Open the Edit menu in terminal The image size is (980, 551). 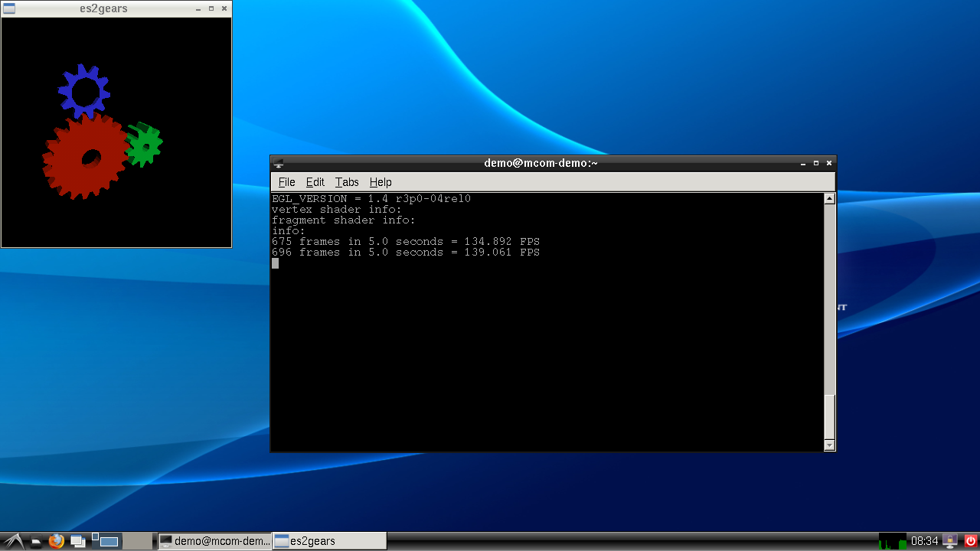(315, 182)
